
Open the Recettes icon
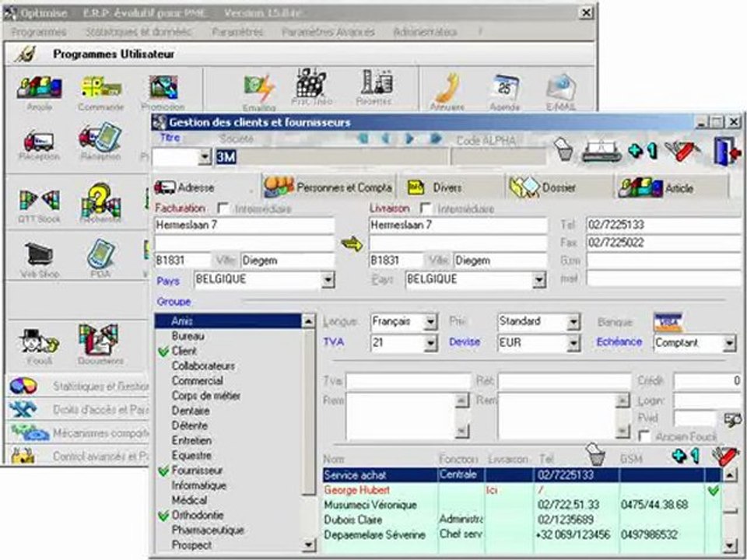pos(377,82)
